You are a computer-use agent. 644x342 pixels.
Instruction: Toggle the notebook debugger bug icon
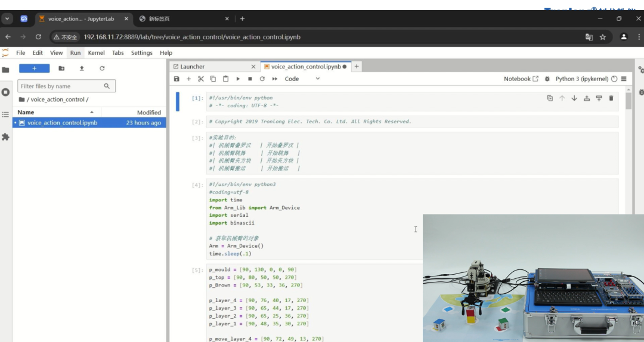[x=547, y=79]
